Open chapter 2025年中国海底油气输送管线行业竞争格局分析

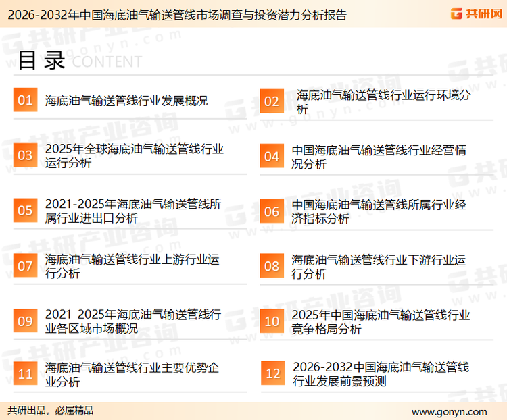pos(381,321)
